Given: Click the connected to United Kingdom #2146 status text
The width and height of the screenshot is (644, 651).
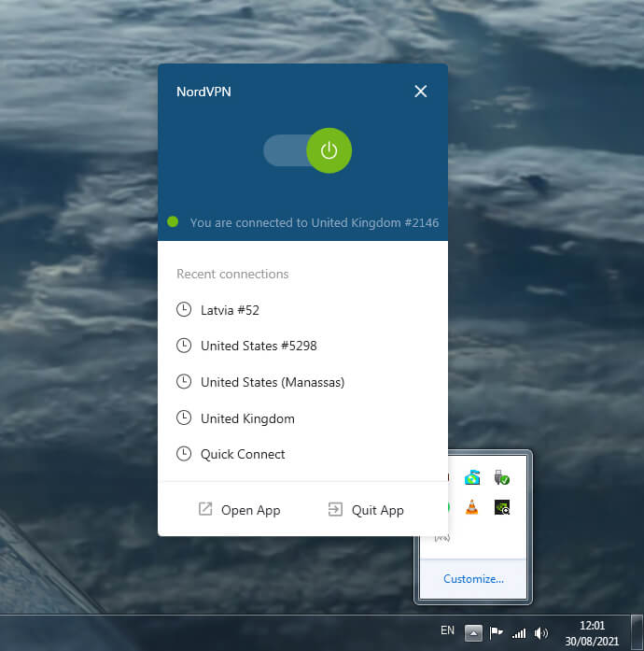Looking at the screenshot, I should point(315,223).
